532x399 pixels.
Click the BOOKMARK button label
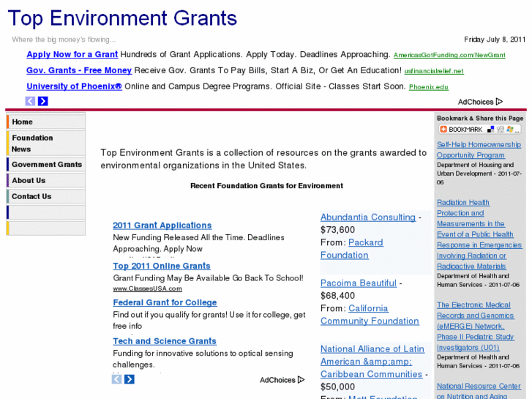tap(465, 130)
